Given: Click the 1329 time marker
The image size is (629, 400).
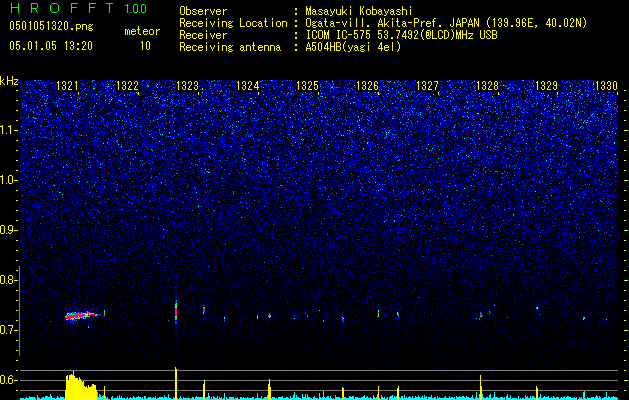Looking at the screenshot, I should 547,86.
